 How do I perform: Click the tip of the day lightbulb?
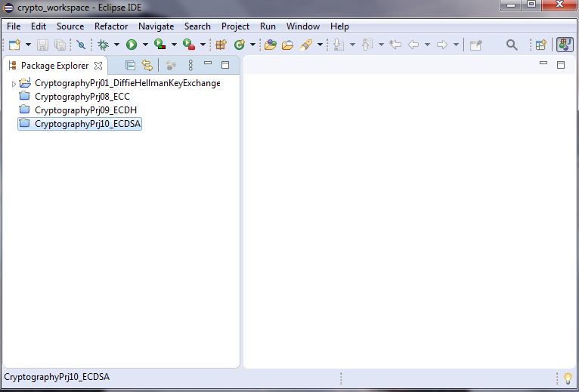(x=568, y=378)
